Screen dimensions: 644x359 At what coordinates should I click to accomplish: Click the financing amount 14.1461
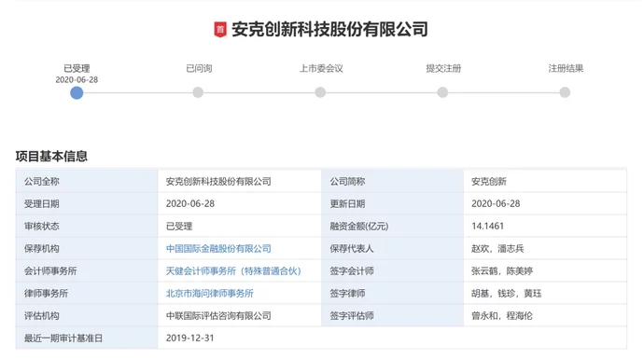coord(487,226)
